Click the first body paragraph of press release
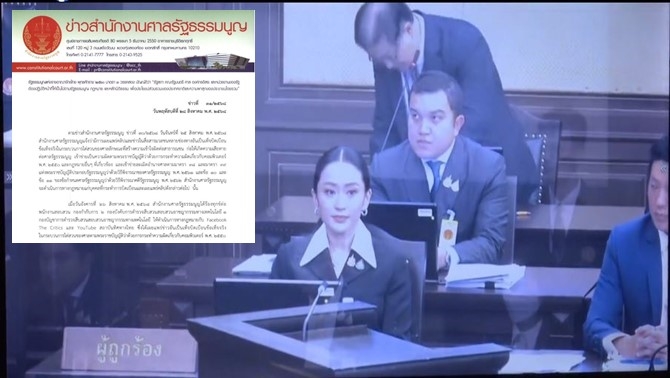The width and height of the screenshot is (670, 378). click(x=132, y=158)
